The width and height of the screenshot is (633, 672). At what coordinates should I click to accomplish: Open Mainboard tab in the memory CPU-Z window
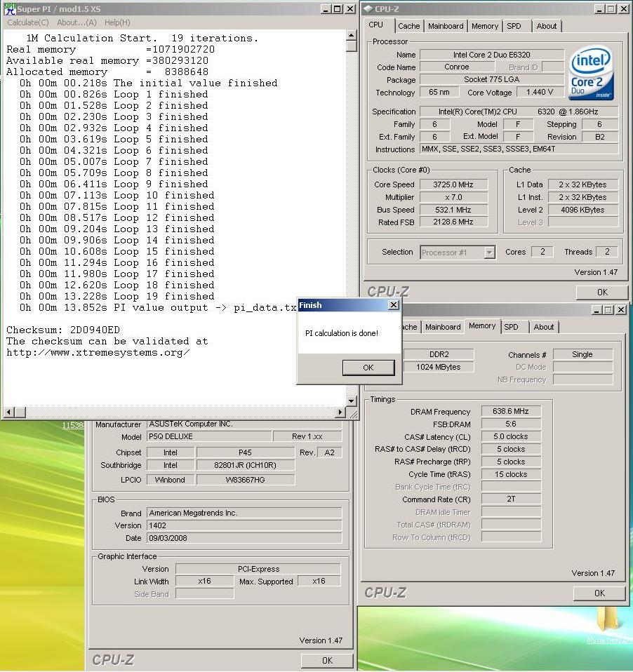(443, 327)
